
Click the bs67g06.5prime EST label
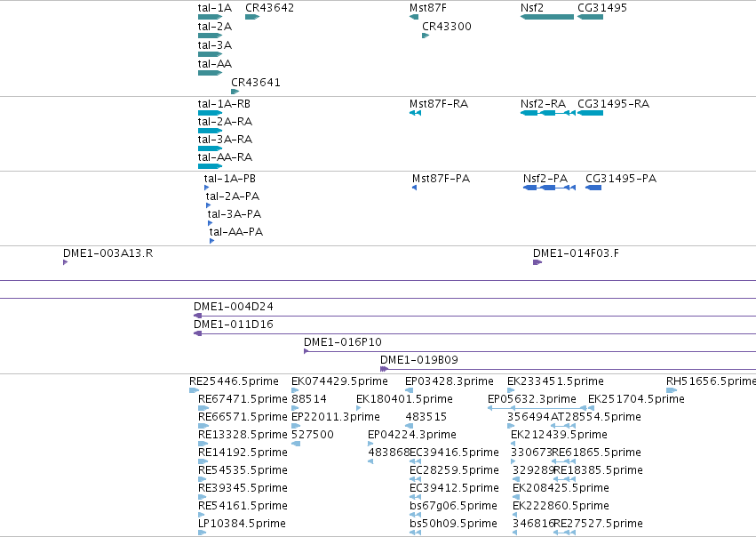453,507
